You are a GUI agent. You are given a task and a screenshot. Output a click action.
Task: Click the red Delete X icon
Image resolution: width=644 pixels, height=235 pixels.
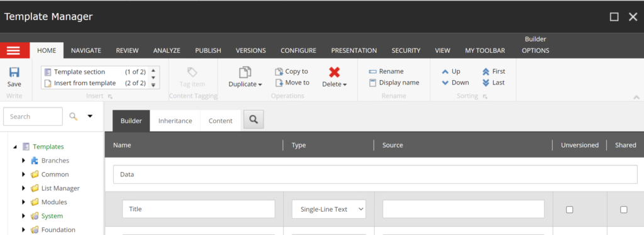(x=335, y=72)
